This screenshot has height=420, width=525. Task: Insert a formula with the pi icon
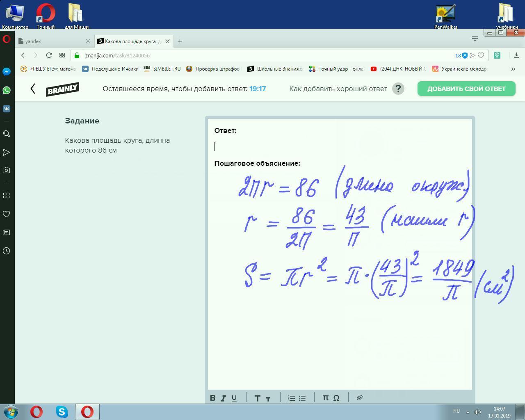click(x=325, y=398)
